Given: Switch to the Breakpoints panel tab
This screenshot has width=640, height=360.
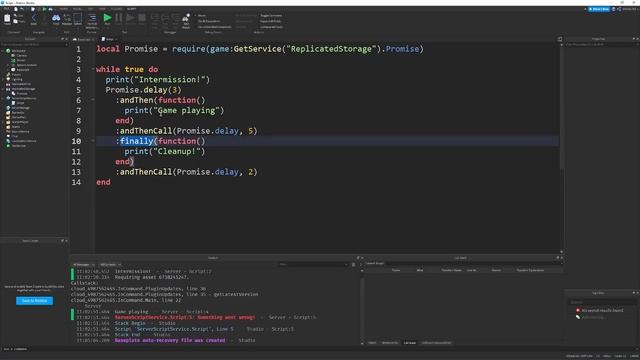Looking at the screenshot, I should (390, 343).
